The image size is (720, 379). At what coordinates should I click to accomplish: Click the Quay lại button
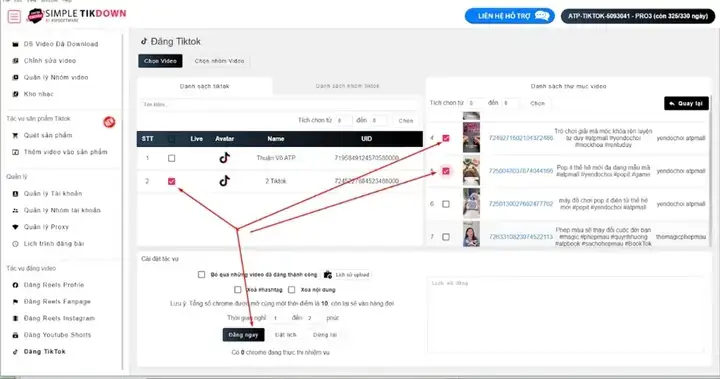686,103
